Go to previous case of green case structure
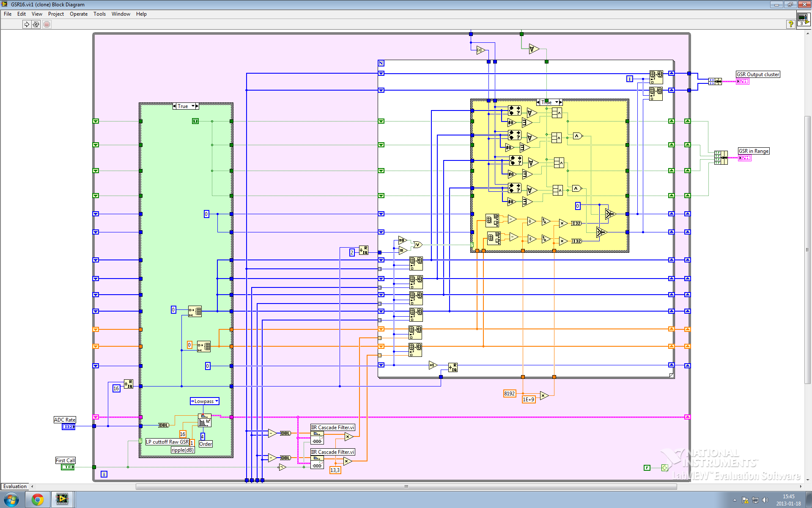812x508 pixels. tap(174, 106)
